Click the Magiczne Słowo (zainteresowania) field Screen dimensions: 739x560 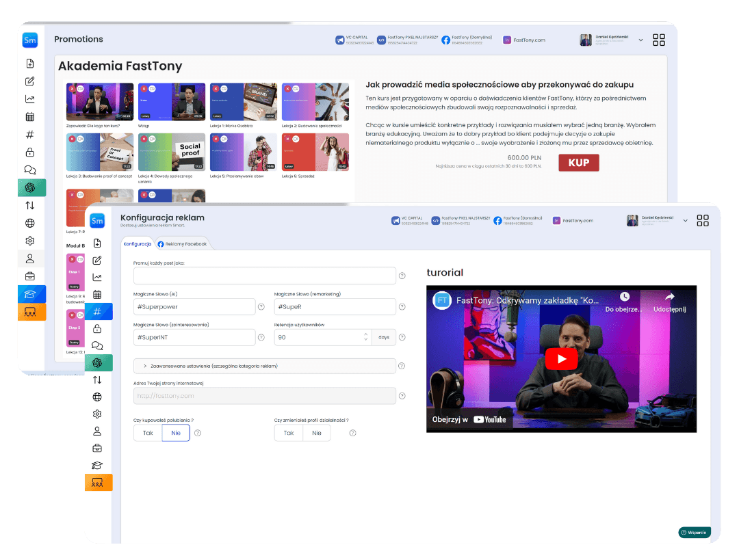tap(194, 337)
